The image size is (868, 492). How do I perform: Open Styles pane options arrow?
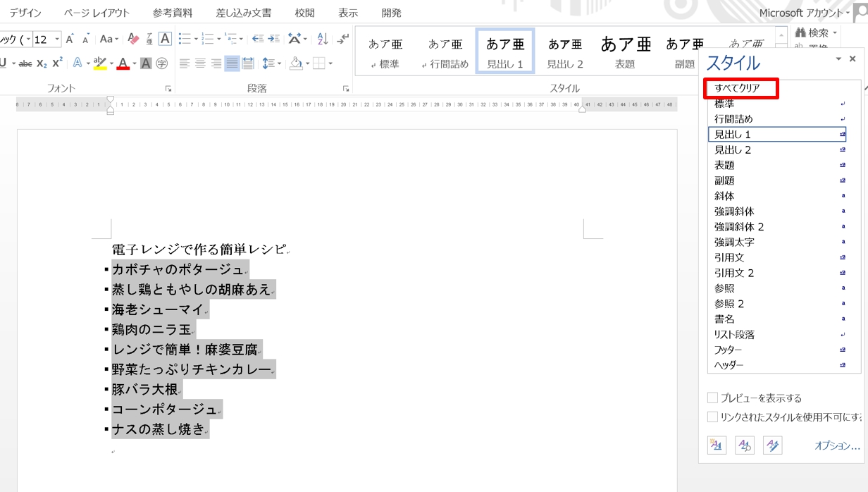(838, 59)
